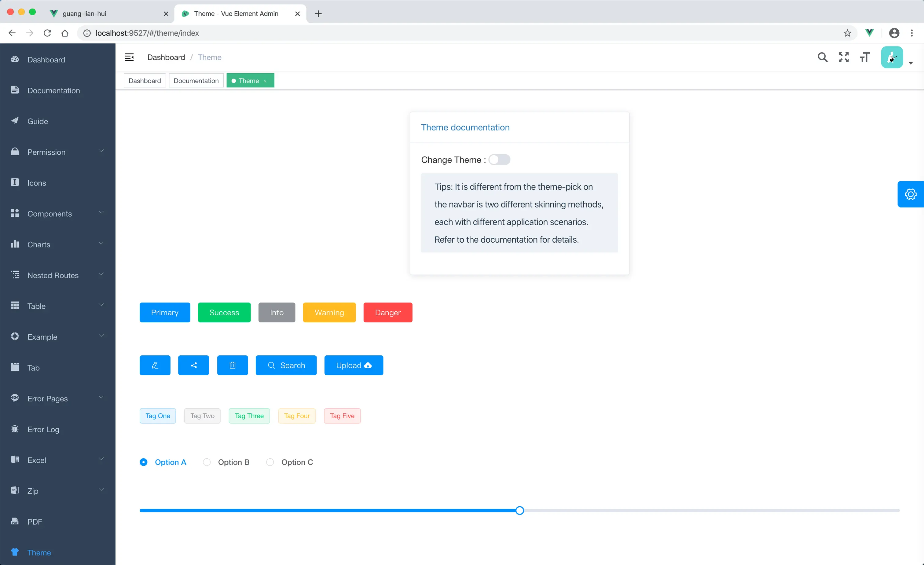Enable the Change Theme switch

[x=500, y=159]
